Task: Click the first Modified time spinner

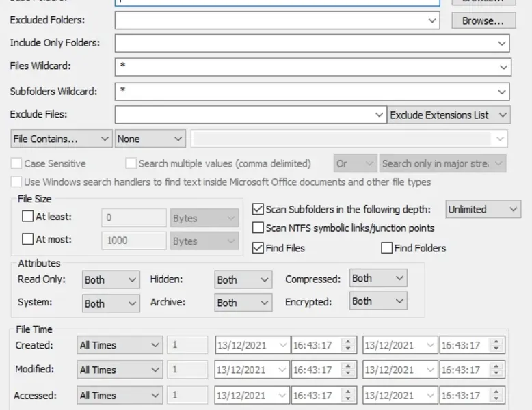Action: pos(348,369)
